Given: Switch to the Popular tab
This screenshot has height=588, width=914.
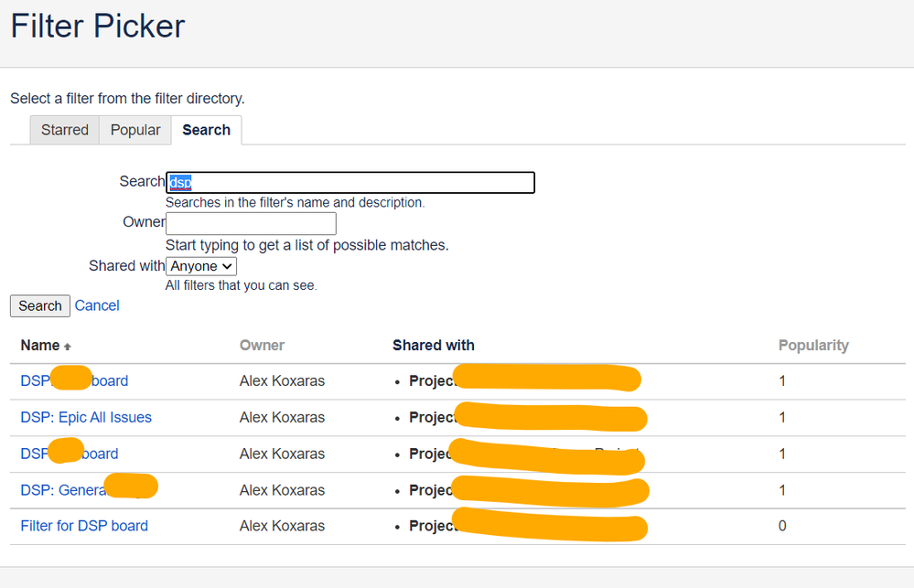Looking at the screenshot, I should [134, 130].
